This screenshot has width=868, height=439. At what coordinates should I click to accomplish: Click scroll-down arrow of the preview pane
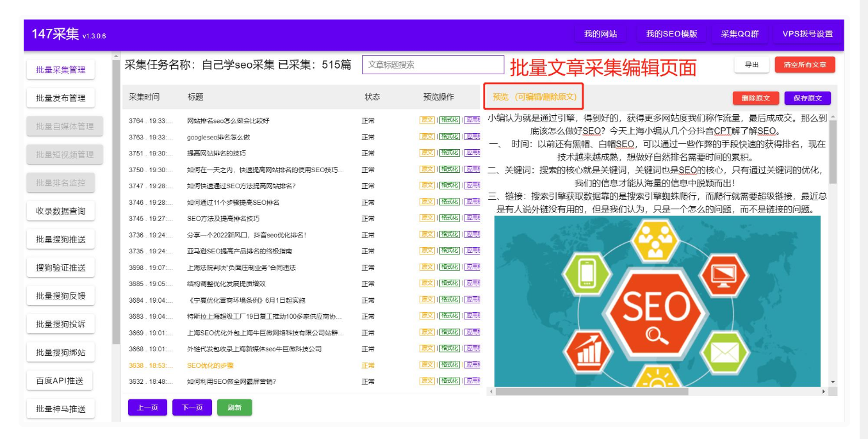tap(833, 382)
